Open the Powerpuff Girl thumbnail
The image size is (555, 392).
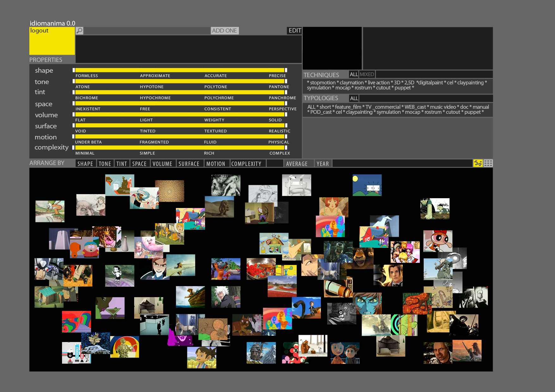[x=438, y=241]
